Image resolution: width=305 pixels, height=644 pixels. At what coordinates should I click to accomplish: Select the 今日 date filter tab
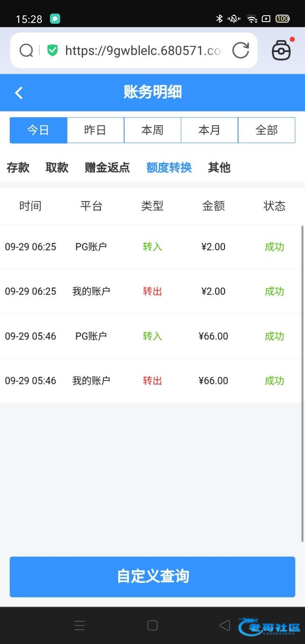pyautogui.click(x=38, y=130)
